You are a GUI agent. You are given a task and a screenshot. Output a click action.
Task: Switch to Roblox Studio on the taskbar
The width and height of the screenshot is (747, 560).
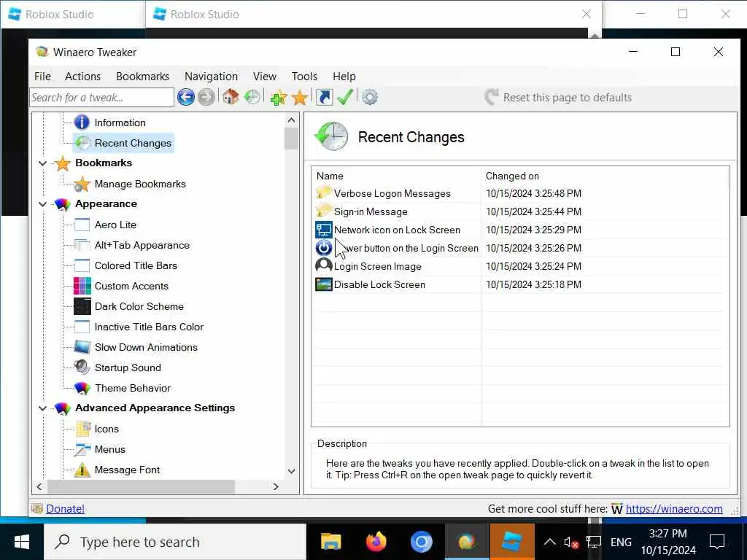[x=512, y=542]
